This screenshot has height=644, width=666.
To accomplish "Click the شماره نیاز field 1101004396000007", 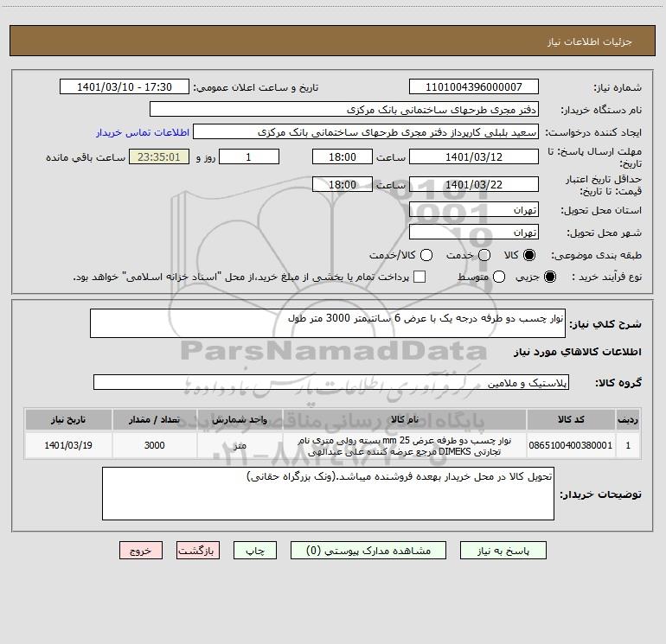I will tap(474, 87).
